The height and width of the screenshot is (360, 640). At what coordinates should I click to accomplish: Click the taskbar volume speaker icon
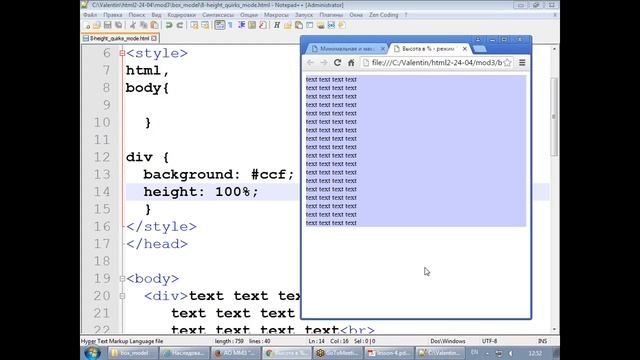[511, 353]
